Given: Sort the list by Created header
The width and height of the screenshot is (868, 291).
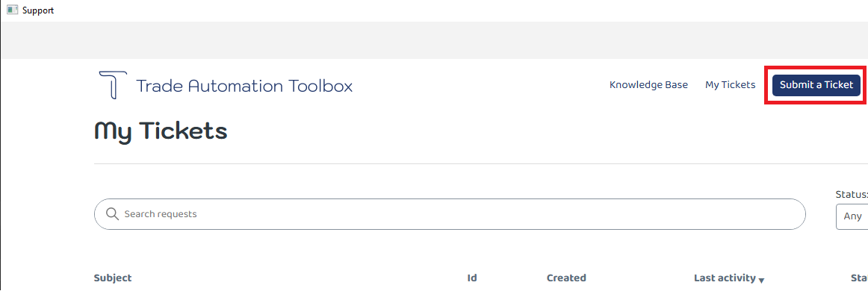Looking at the screenshot, I should pos(565,278).
